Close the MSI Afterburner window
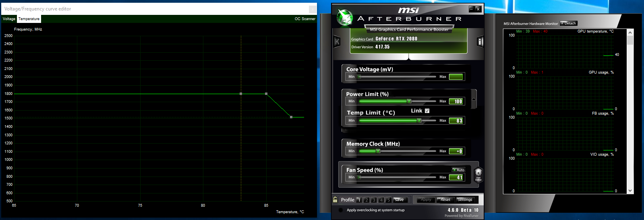644x220 pixels. (x=478, y=8)
